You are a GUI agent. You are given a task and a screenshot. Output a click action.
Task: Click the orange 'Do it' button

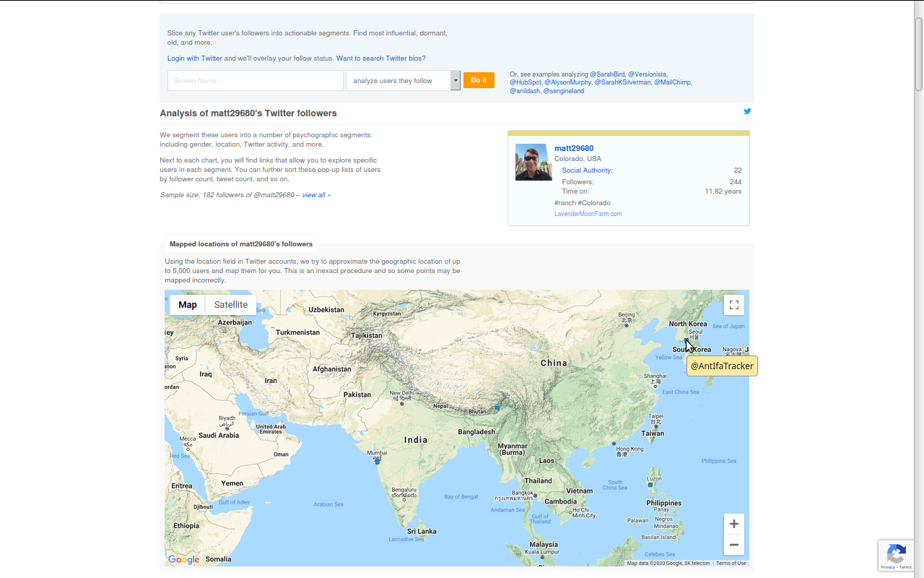(x=479, y=80)
